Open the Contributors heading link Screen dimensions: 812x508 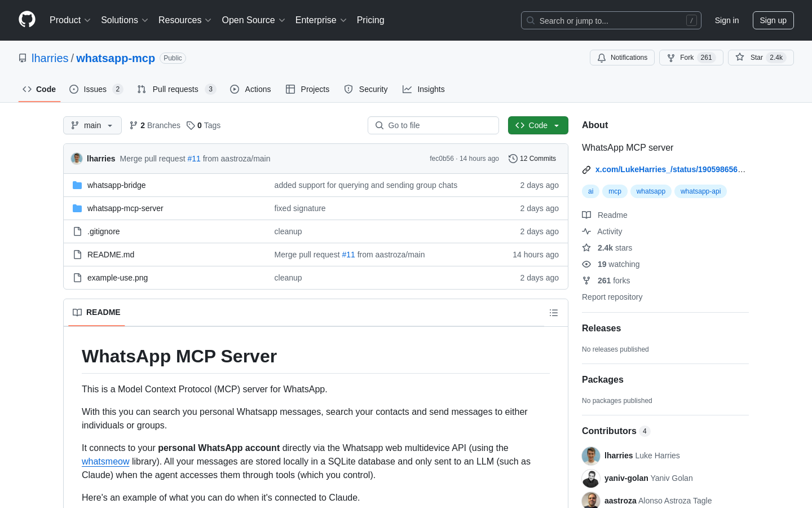(x=616, y=431)
